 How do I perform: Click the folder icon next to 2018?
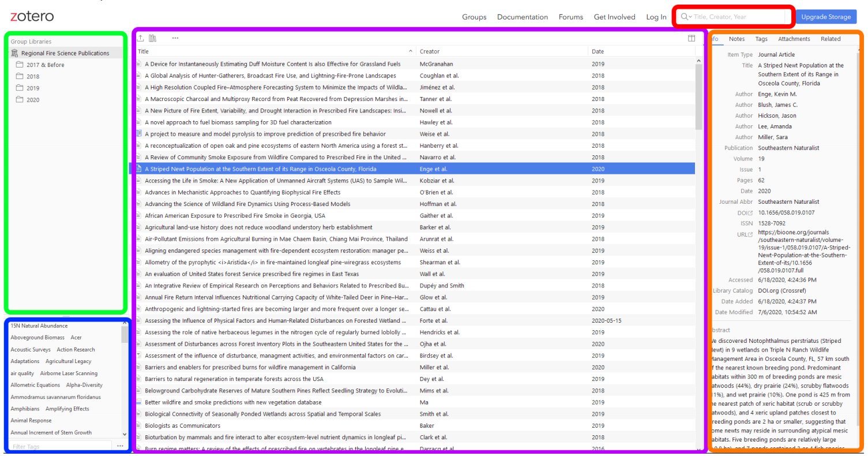click(x=20, y=76)
